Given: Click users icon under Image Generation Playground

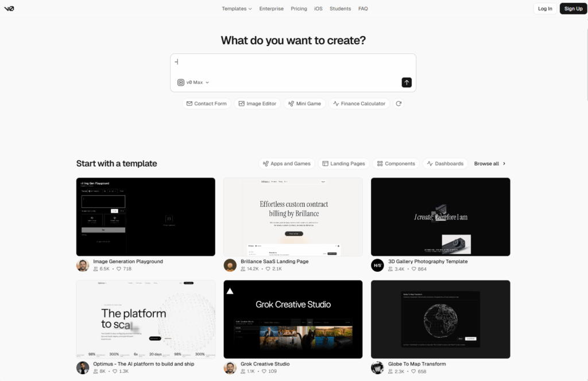Looking at the screenshot, I should click(x=96, y=269).
